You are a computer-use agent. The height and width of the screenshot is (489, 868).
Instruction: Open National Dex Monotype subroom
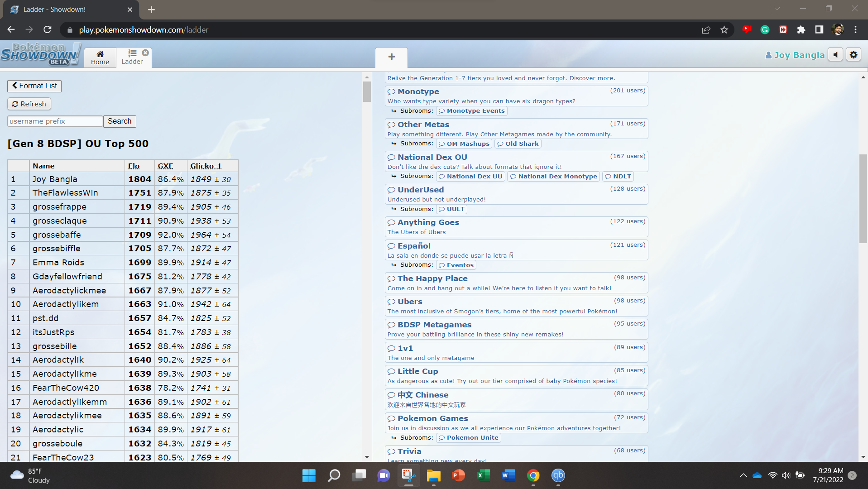(553, 177)
